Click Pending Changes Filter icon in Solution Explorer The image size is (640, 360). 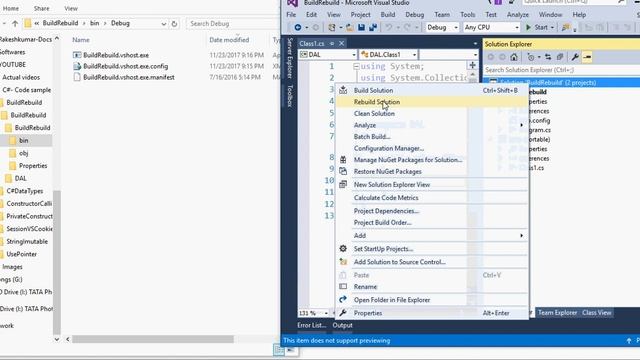[531, 57]
